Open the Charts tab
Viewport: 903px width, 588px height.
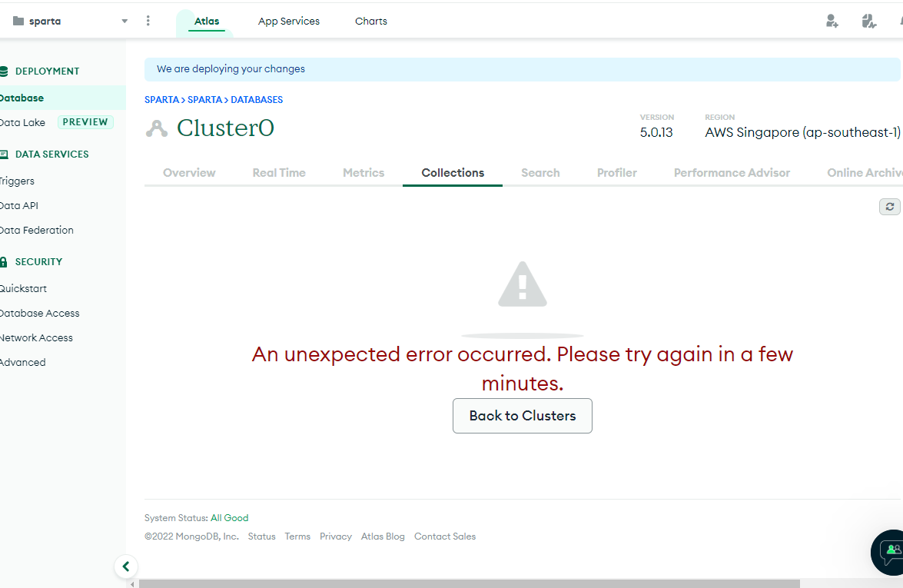click(371, 22)
